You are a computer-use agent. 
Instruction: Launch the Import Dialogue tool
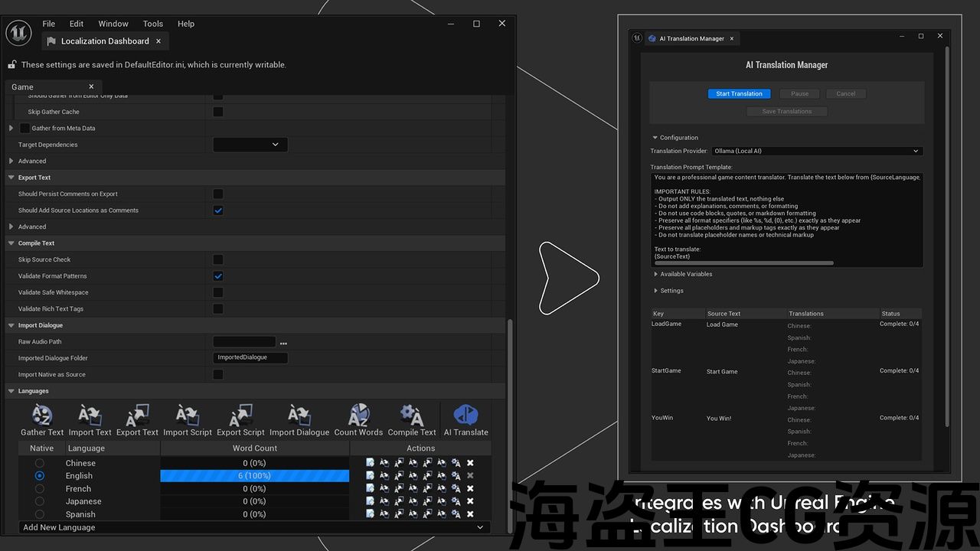(299, 421)
